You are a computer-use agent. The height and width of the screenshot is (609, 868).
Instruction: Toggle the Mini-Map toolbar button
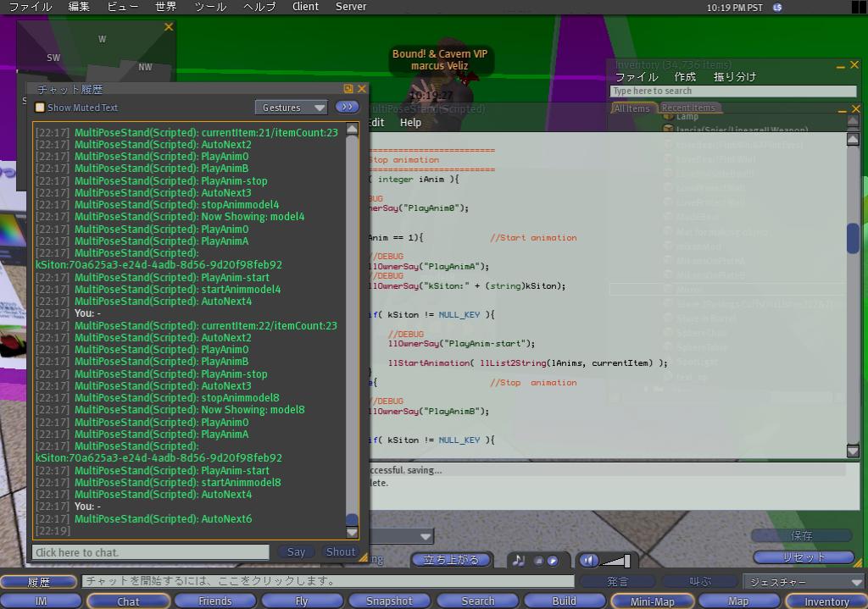(653, 601)
